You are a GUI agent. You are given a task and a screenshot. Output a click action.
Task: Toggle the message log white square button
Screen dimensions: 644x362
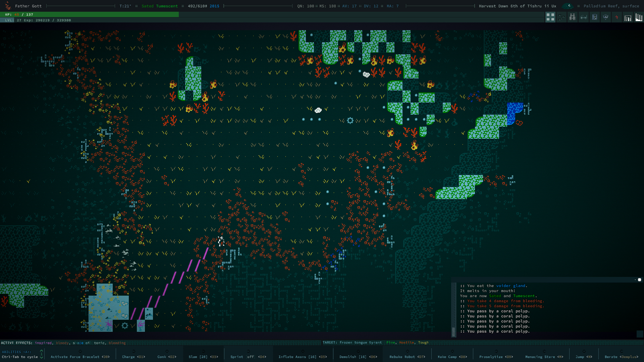click(x=639, y=280)
